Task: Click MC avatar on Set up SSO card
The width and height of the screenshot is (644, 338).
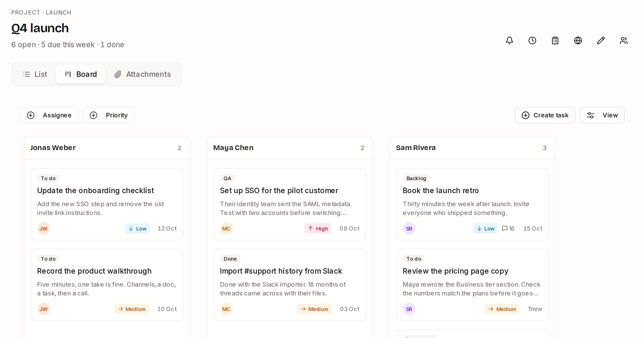Action: coord(226,229)
